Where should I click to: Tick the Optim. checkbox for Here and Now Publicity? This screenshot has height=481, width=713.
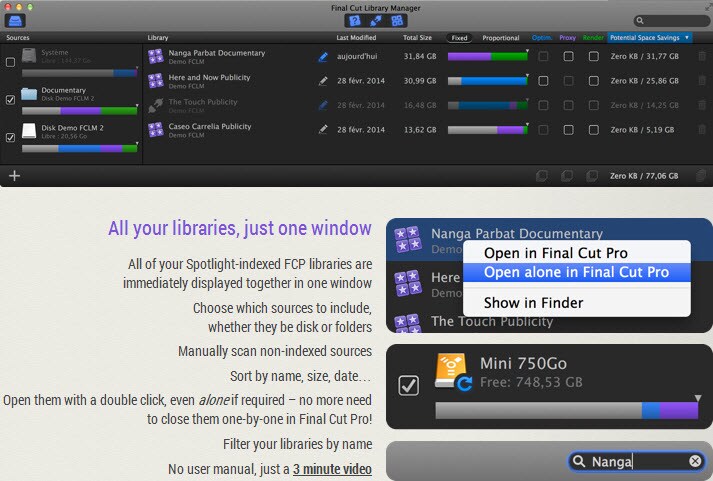(x=543, y=81)
